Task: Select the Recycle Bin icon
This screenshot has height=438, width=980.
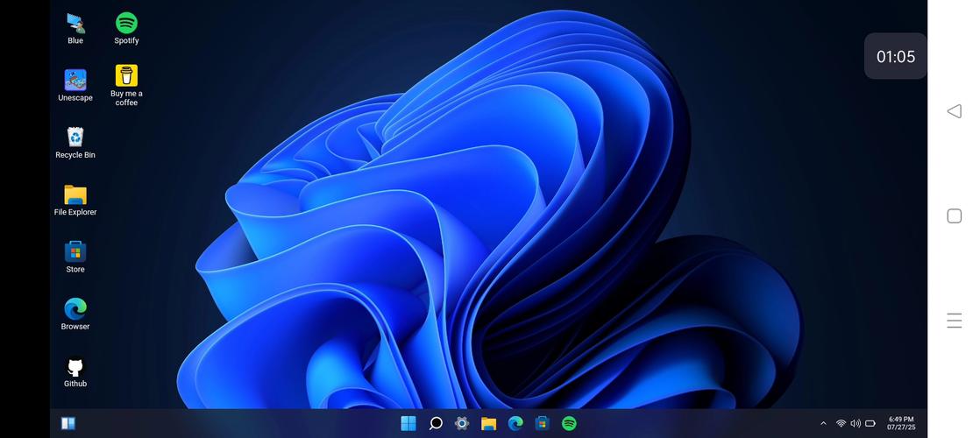Action: (x=75, y=143)
